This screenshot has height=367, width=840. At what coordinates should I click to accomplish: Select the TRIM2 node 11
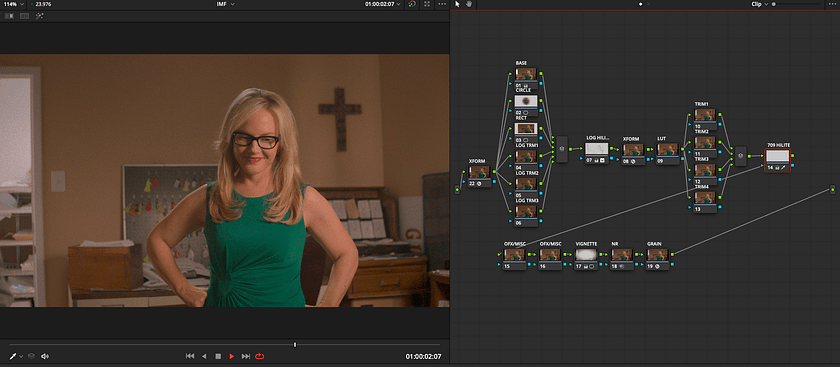(x=705, y=146)
